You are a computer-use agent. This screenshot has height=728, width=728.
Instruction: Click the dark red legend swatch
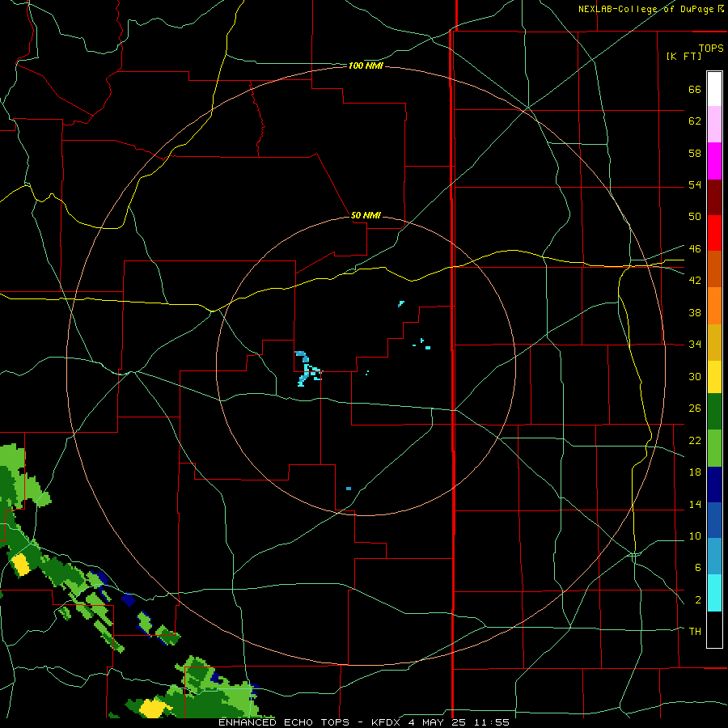pos(714,197)
